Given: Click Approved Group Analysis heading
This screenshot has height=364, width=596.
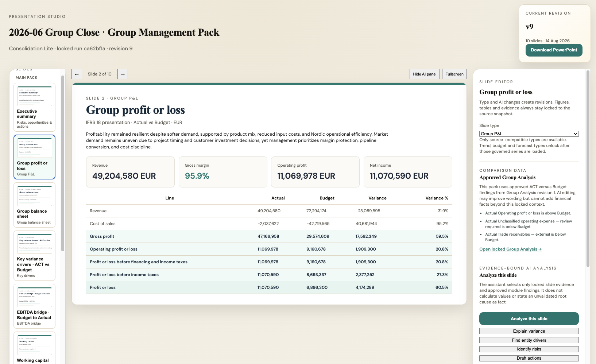Looking at the screenshot, I should tap(507, 178).
